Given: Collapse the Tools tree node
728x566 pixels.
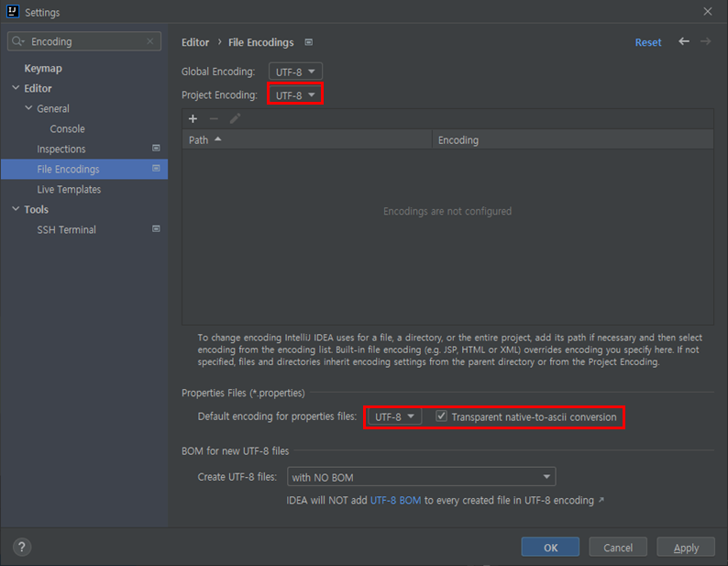Looking at the screenshot, I should point(16,209).
